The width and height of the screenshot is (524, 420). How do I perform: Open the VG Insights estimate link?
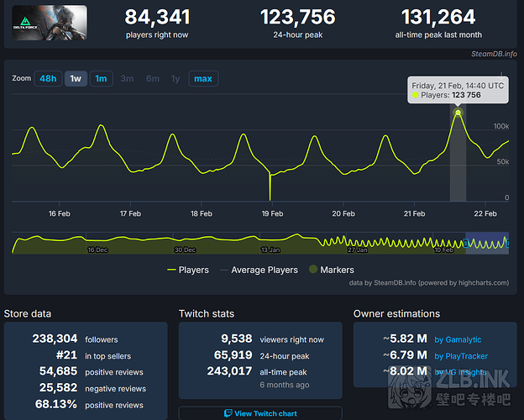click(463, 371)
